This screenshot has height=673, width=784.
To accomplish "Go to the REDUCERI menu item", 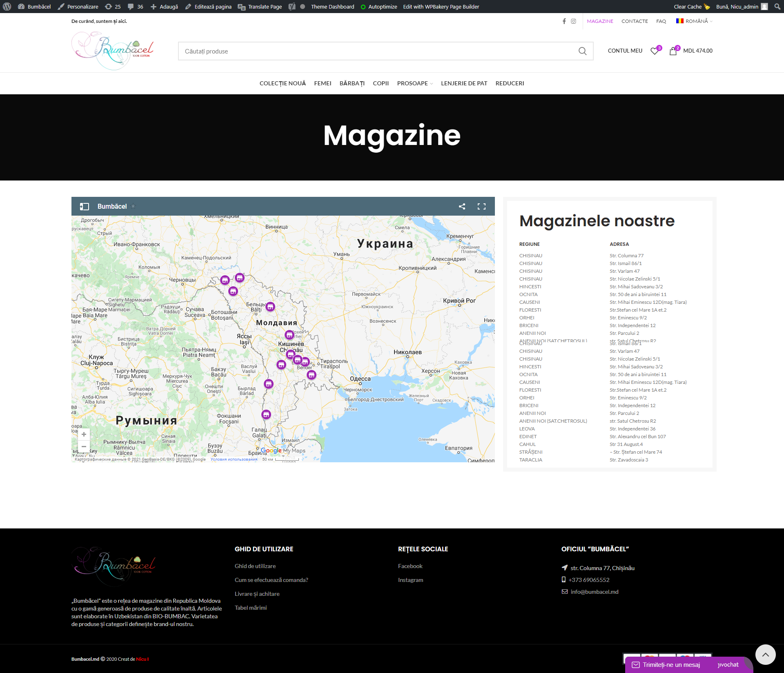I will click(x=510, y=83).
